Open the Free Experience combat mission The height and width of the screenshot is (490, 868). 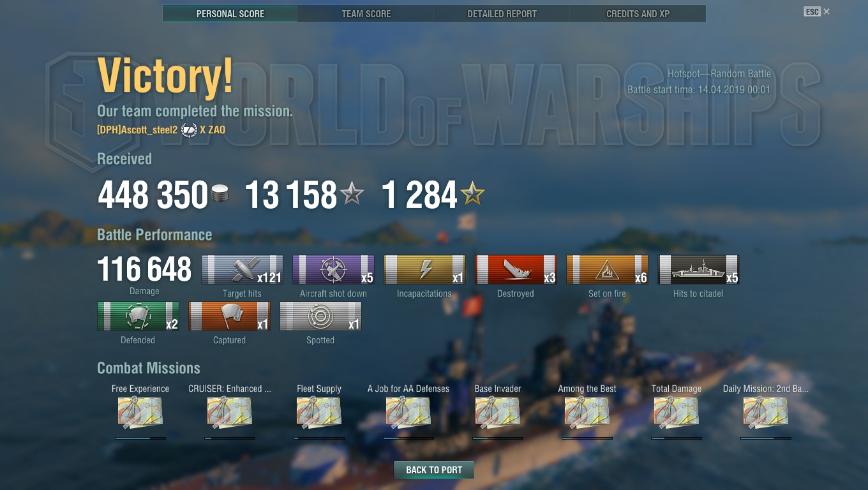click(140, 412)
